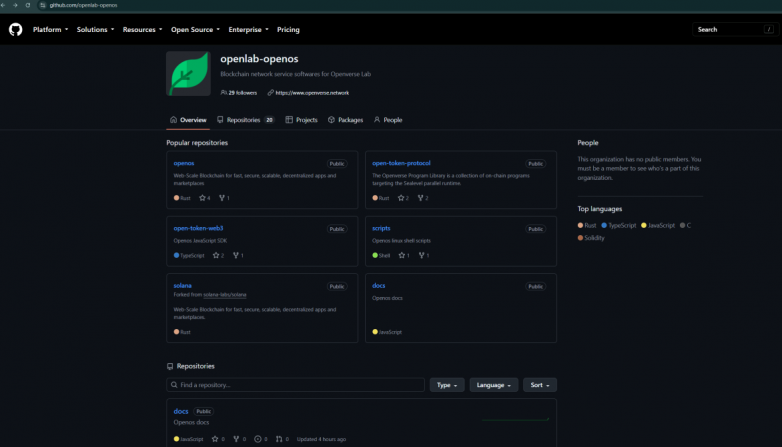Click the star icon on openos repository

[x=202, y=198]
